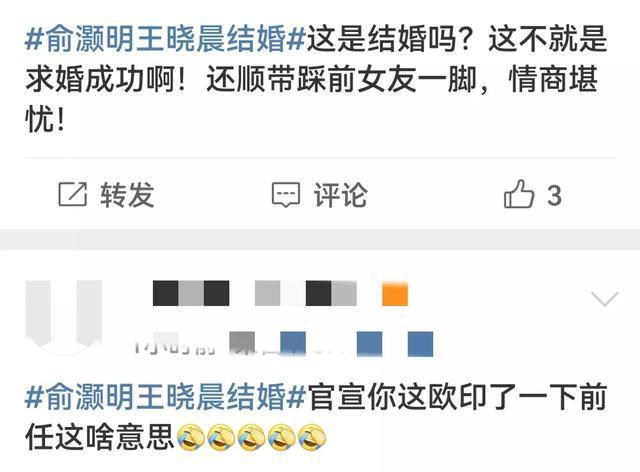Screen dimensions: 640x472
Task: Tap the 评论 text label
Action: tap(340, 195)
